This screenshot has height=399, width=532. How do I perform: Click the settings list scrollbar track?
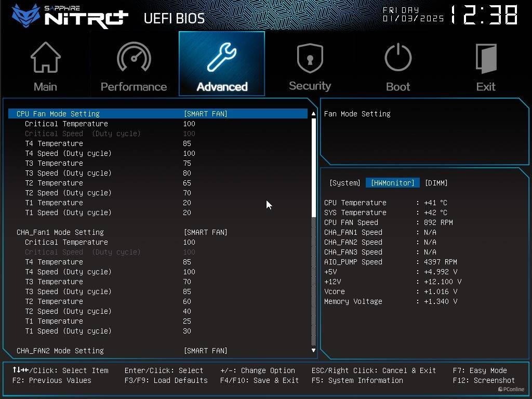[x=313, y=281]
